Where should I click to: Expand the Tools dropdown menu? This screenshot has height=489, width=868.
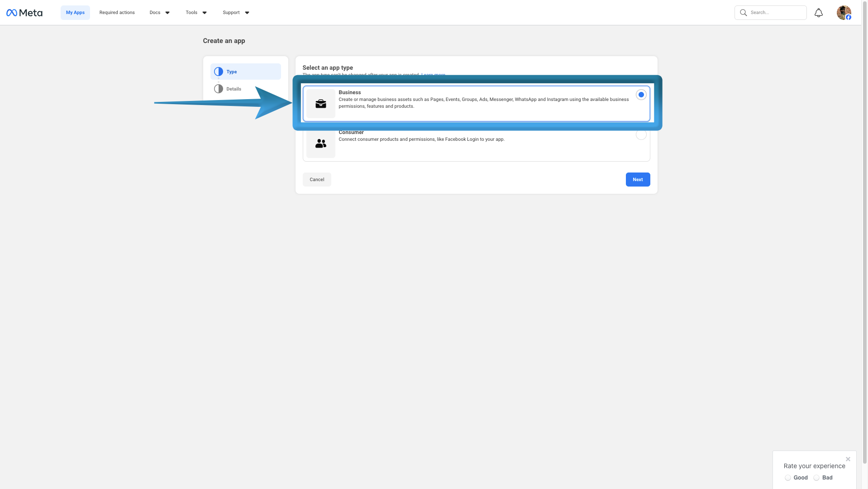click(x=196, y=13)
